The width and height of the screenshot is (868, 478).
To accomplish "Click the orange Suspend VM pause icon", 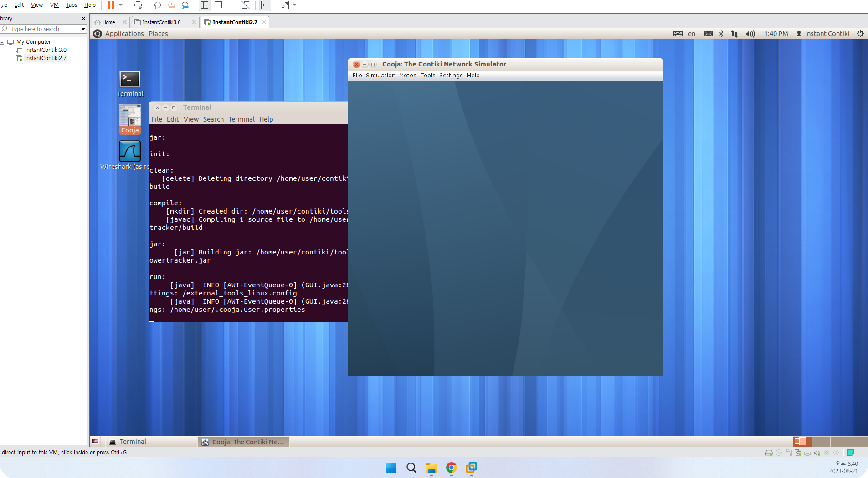I will coord(111,5).
